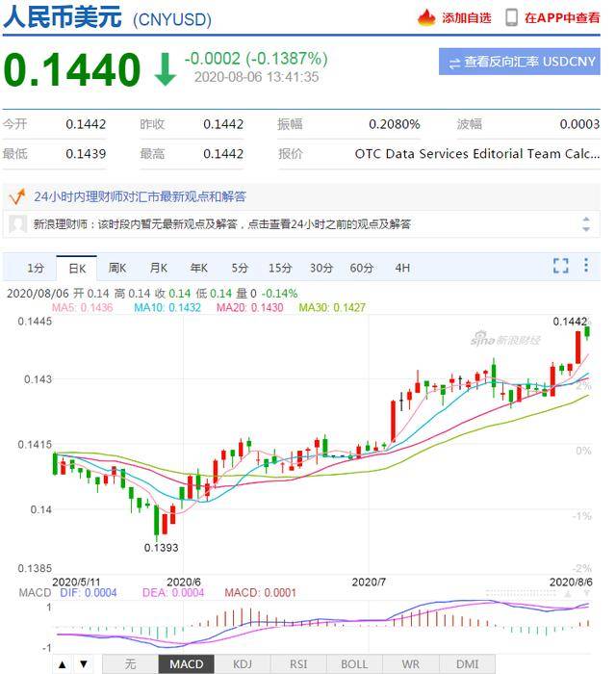Viewport: 616px width, 674px height.
Task: Click the page title 人民币美元 (CNYUSD)
Action: point(108,18)
